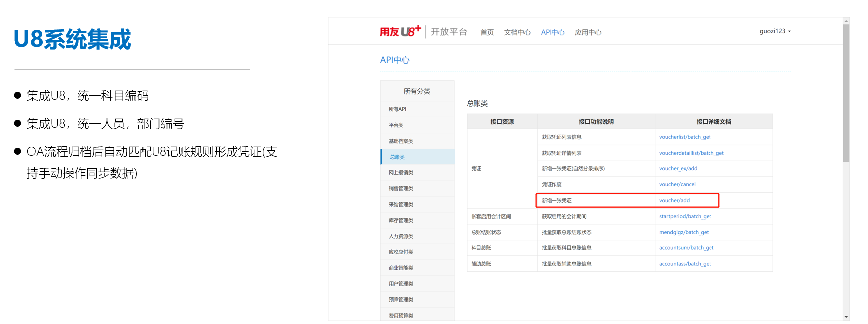The width and height of the screenshot is (868, 324).
Task: Click the 批量获取科目总账信息 cell
Action: [x=596, y=248]
